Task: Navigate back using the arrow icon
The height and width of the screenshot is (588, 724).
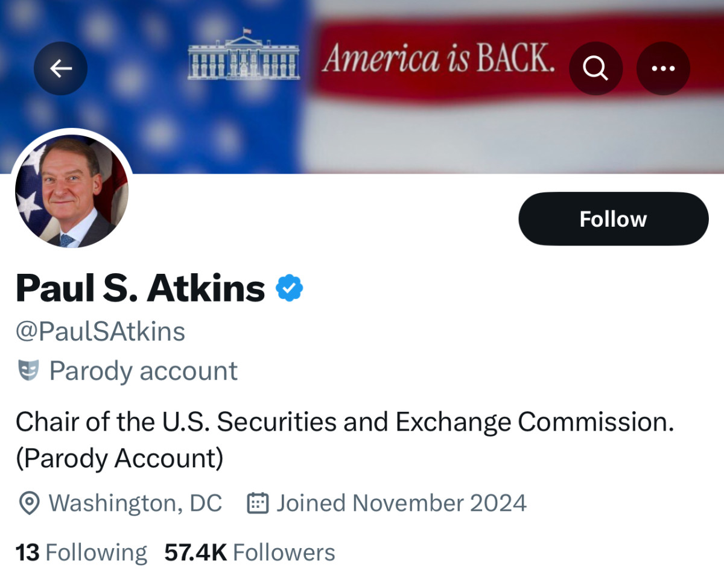Action: (x=60, y=68)
